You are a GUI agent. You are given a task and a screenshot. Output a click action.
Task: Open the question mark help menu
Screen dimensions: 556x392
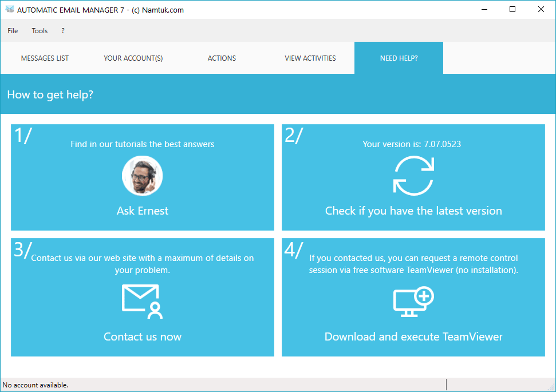click(63, 31)
